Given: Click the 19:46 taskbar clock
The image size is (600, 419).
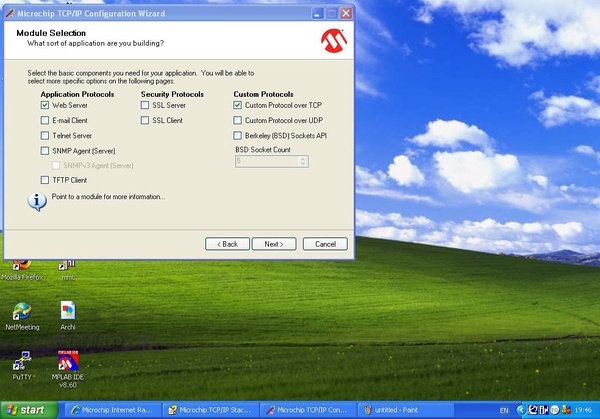Looking at the screenshot, I should point(583,410).
